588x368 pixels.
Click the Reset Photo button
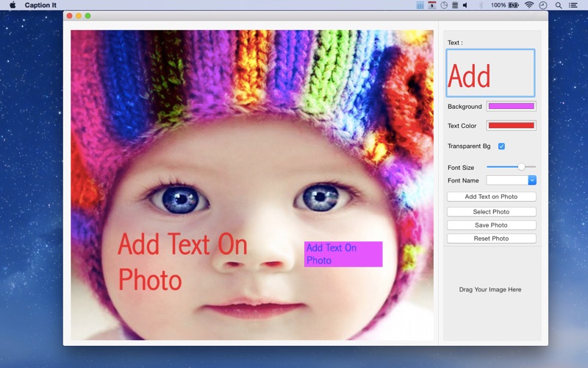pos(491,238)
